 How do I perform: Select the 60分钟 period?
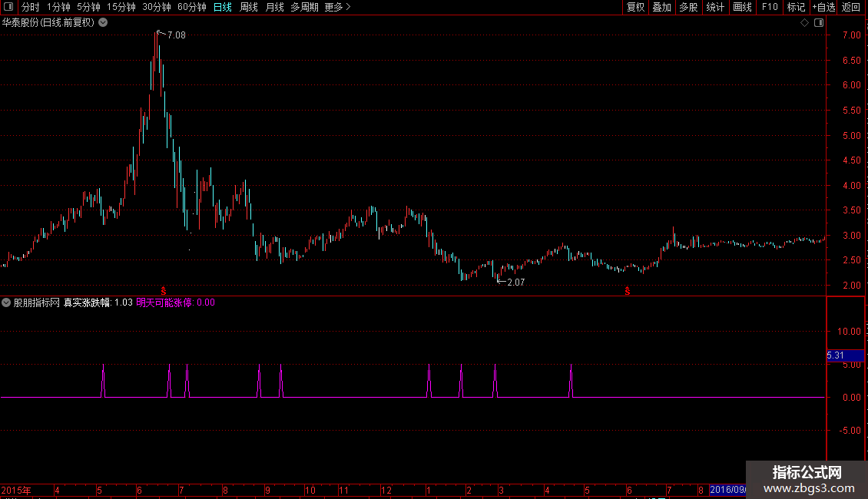[x=192, y=7]
